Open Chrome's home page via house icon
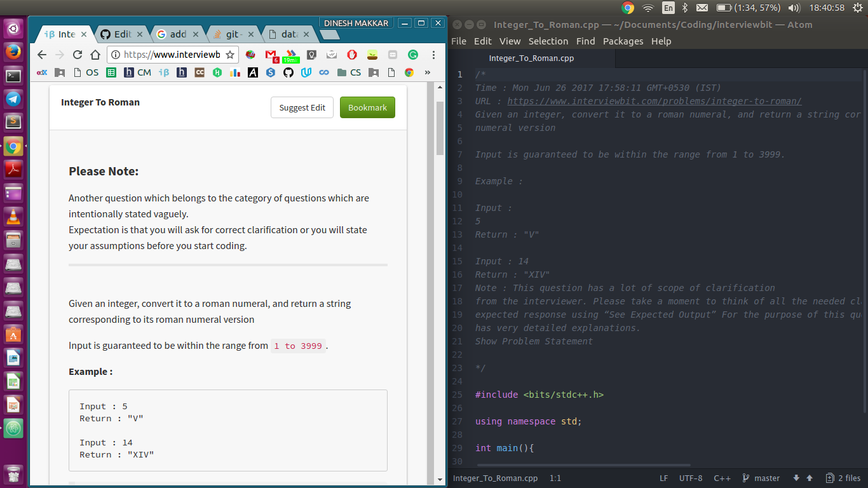Screen dimensions: 868x488 tap(95, 55)
